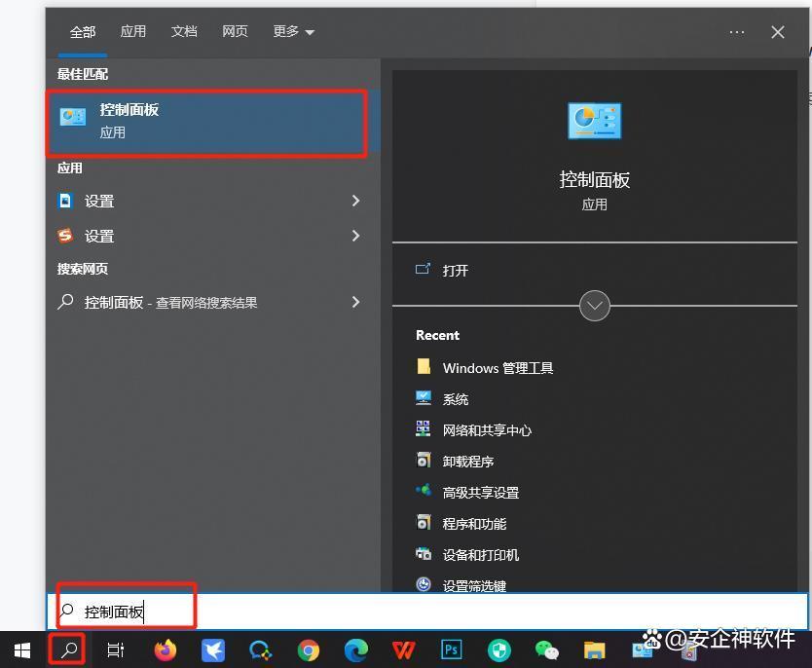Open WeChat from the taskbar
This screenshot has width=812, height=668.
click(547, 650)
